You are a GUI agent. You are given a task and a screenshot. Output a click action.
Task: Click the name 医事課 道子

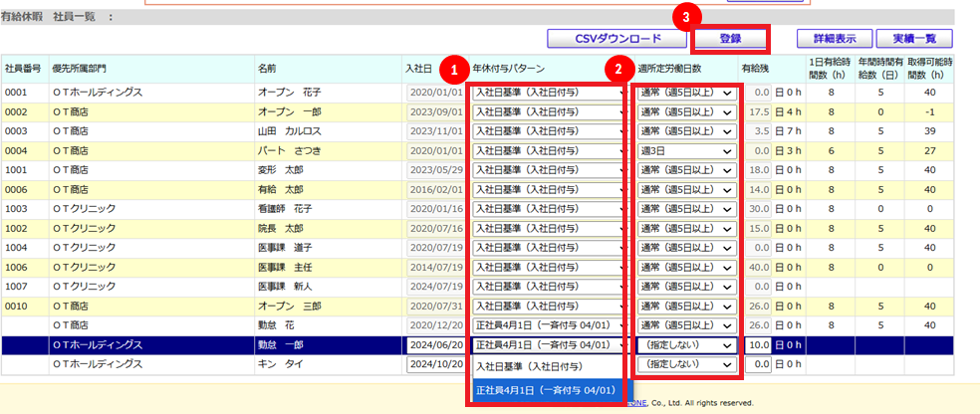pos(285,248)
